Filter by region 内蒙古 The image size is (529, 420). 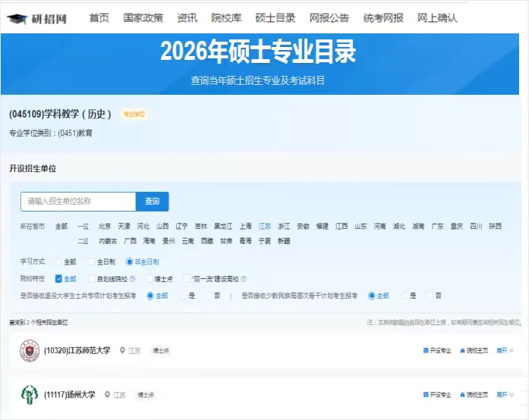108,241
